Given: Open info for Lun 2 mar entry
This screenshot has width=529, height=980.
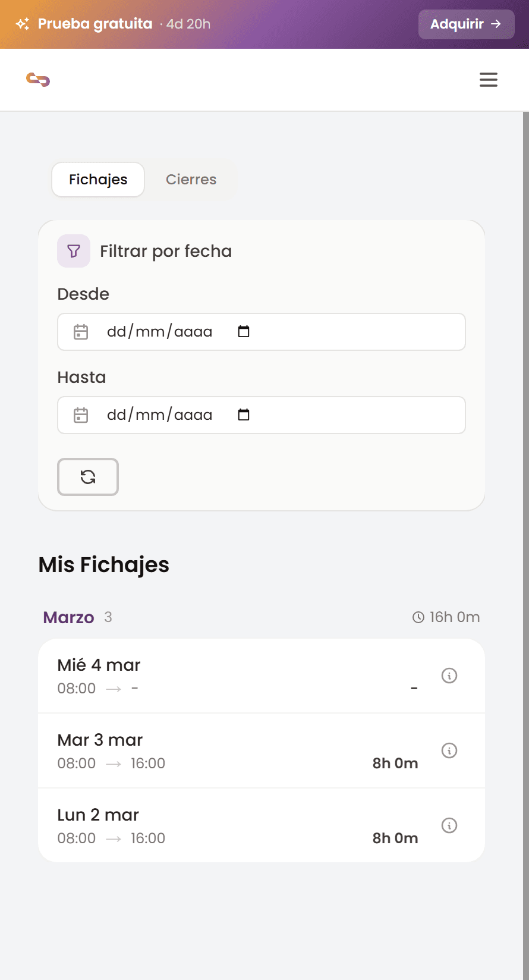Looking at the screenshot, I should coord(449,825).
